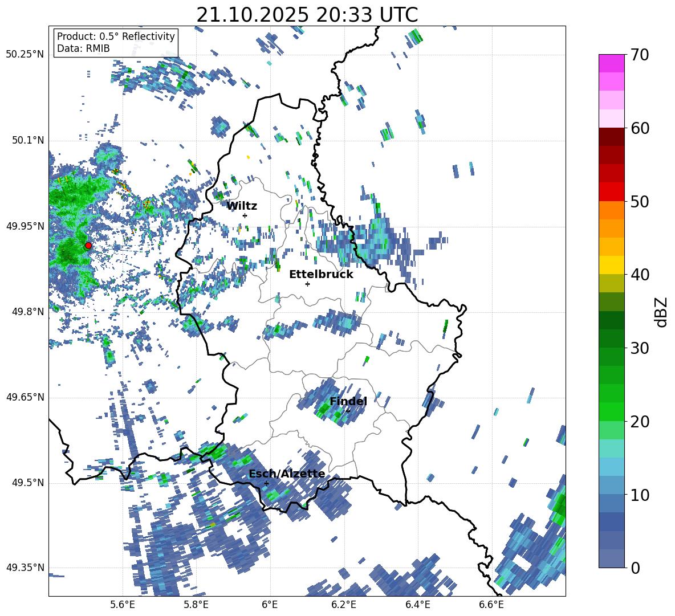This screenshot has height=616, width=675.
Task: Click the 49.65°N latitude tick label
Action: click(x=25, y=397)
